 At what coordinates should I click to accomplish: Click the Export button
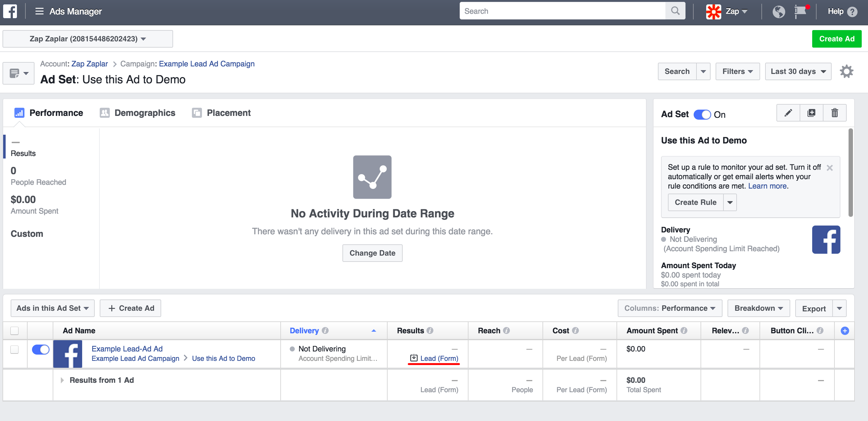click(x=814, y=308)
